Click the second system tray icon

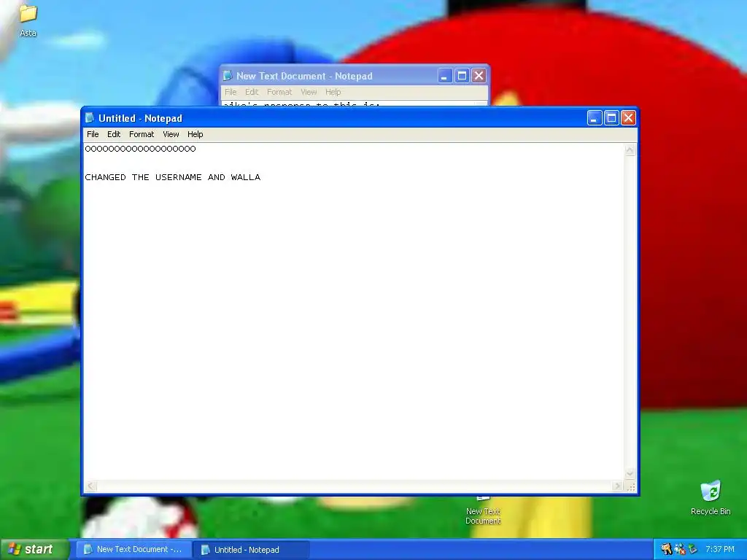pyautogui.click(x=680, y=550)
